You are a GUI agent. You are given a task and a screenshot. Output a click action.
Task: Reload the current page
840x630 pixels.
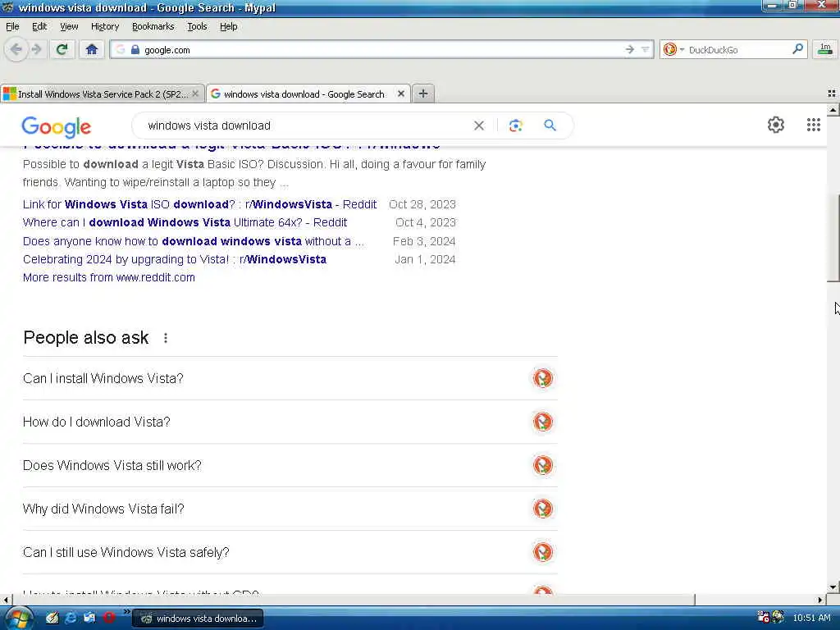(62, 50)
